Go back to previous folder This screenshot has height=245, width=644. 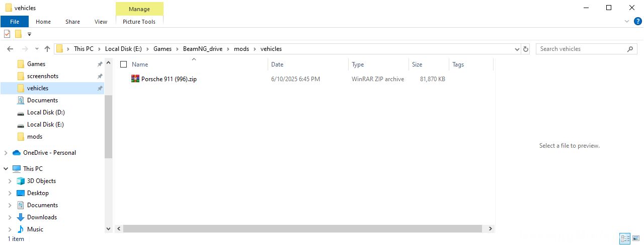coord(10,49)
